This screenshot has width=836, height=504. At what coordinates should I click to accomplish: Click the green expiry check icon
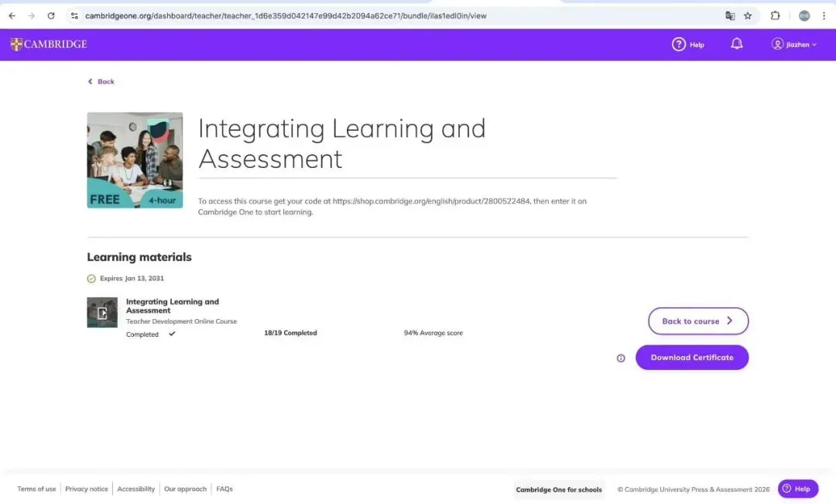click(x=91, y=279)
